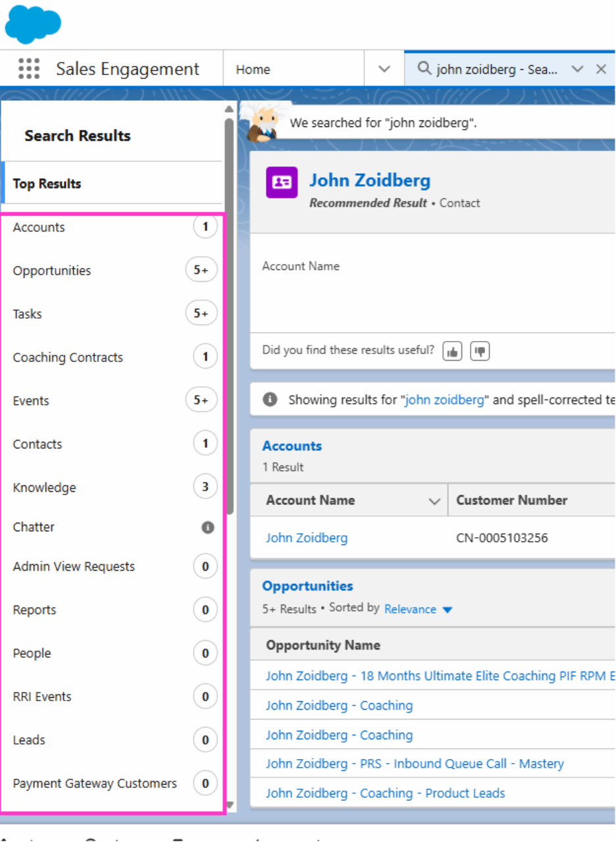Click the sidebar scrollbar down arrow
Screen dimensions: 616x842
pyautogui.click(x=228, y=804)
